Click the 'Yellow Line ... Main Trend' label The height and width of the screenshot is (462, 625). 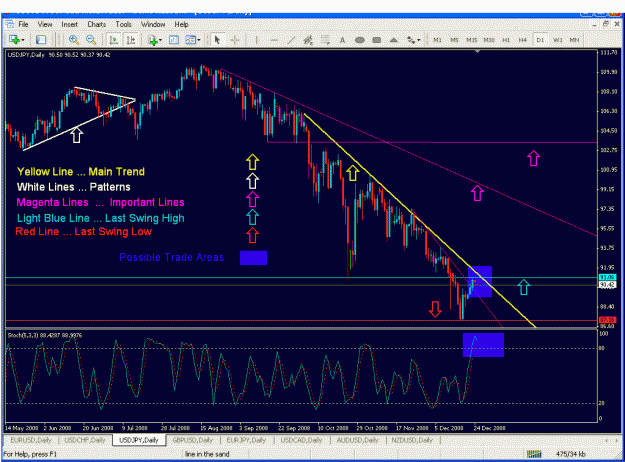point(81,172)
